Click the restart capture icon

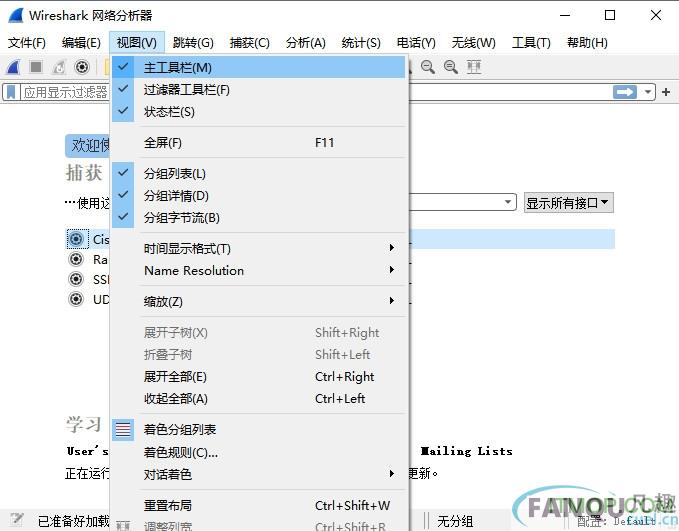tap(59, 67)
